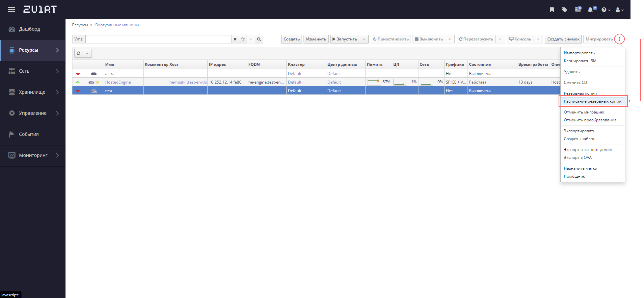Select the test VM row name
The image size is (644, 298).
(109, 91)
